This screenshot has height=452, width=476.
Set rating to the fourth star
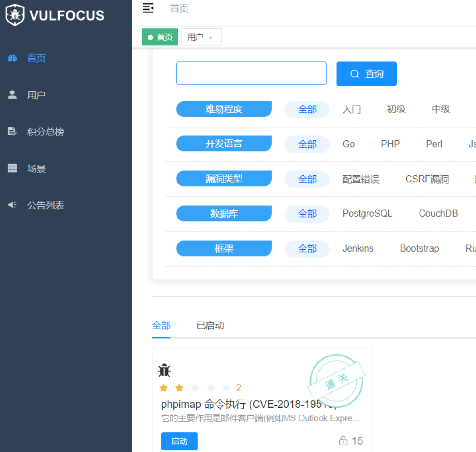coord(211,388)
